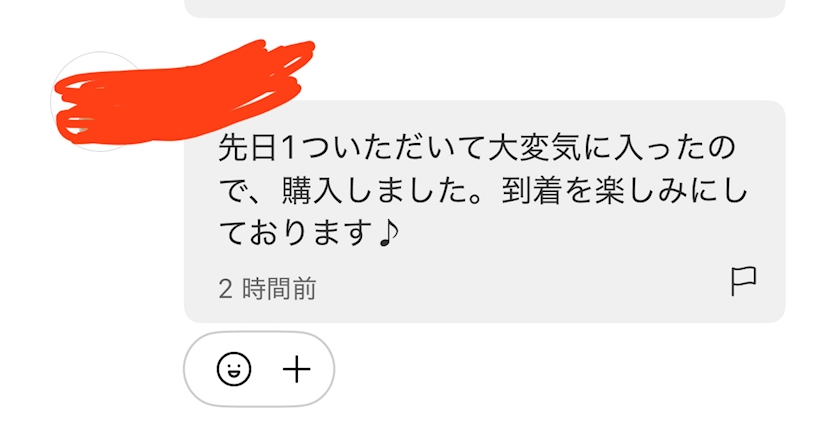Screen dimensions: 840x445
Task: Report the comment using the flag icon
Action: tap(744, 281)
